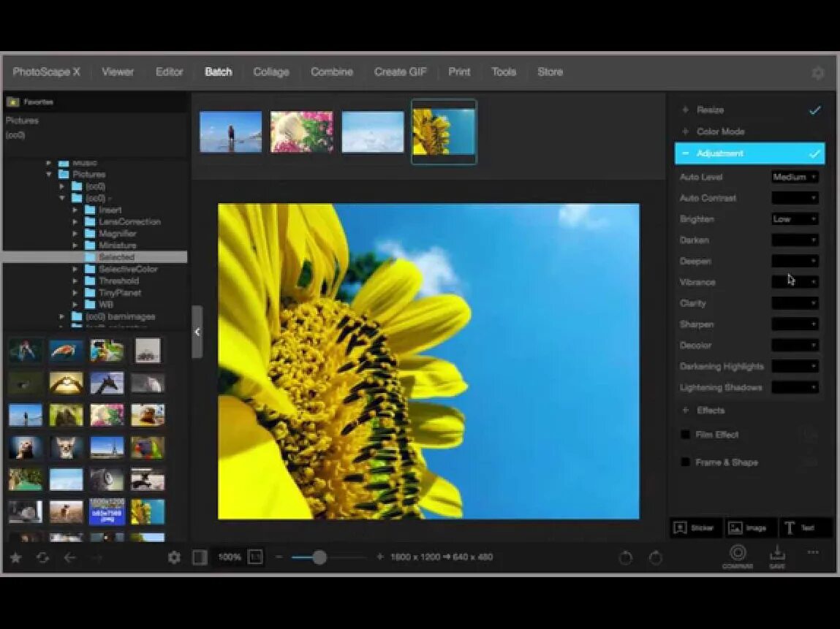
Task: Open the Create GIF tab
Action: point(400,72)
